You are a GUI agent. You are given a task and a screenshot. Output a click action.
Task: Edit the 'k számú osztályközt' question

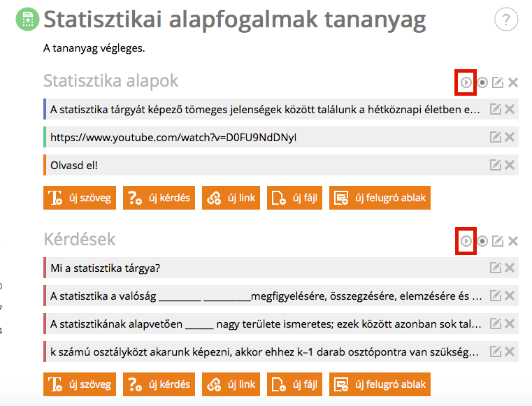pos(496,351)
